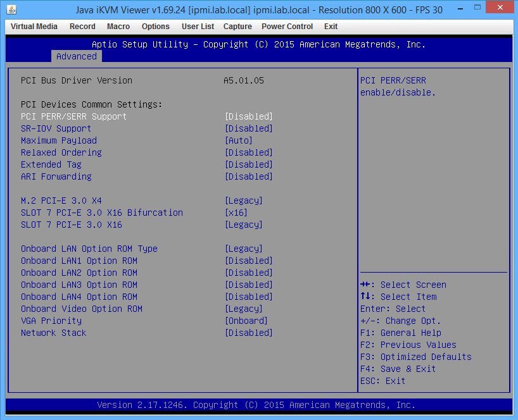518x420 pixels.
Task: Minimize the iKVM Viewer window
Action: 460,8
